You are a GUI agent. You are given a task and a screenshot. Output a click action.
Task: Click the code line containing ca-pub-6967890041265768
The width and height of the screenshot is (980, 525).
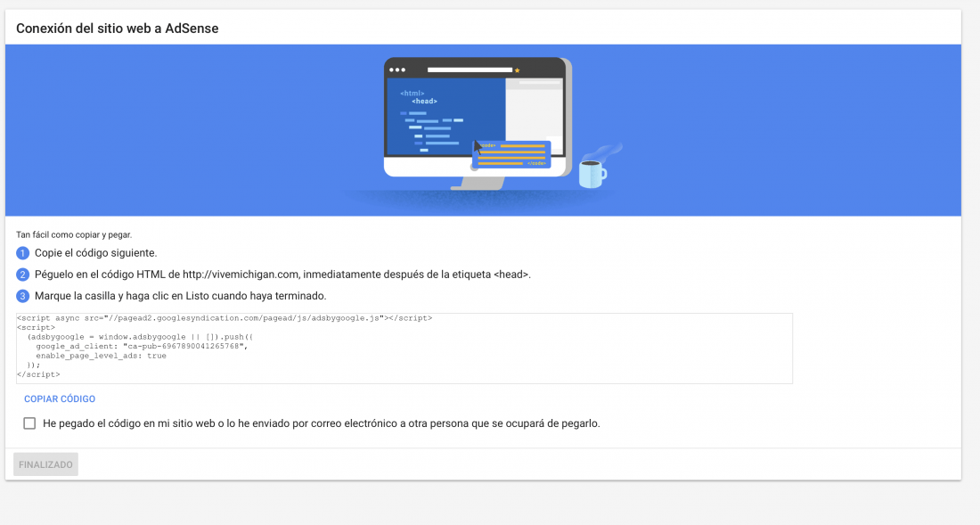[x=142, y=346]
